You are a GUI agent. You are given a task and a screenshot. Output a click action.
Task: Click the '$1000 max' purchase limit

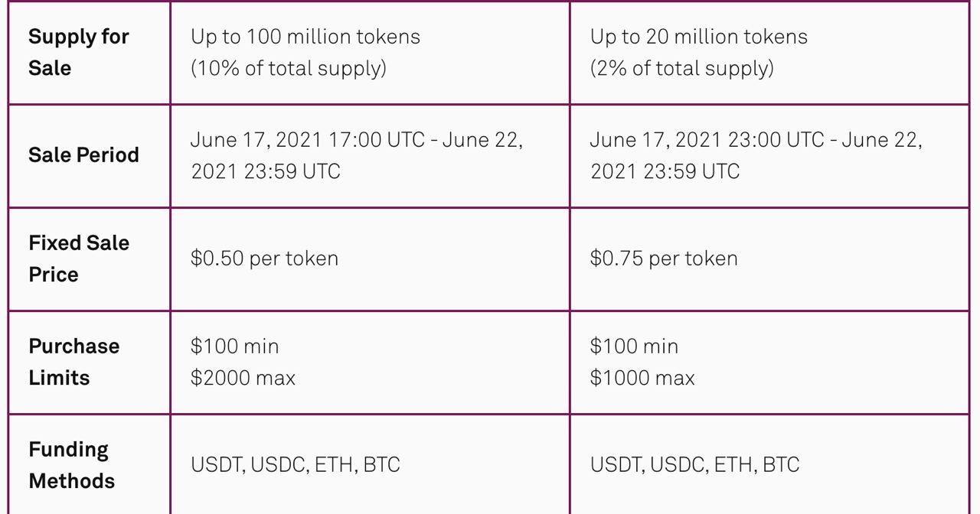642,378
